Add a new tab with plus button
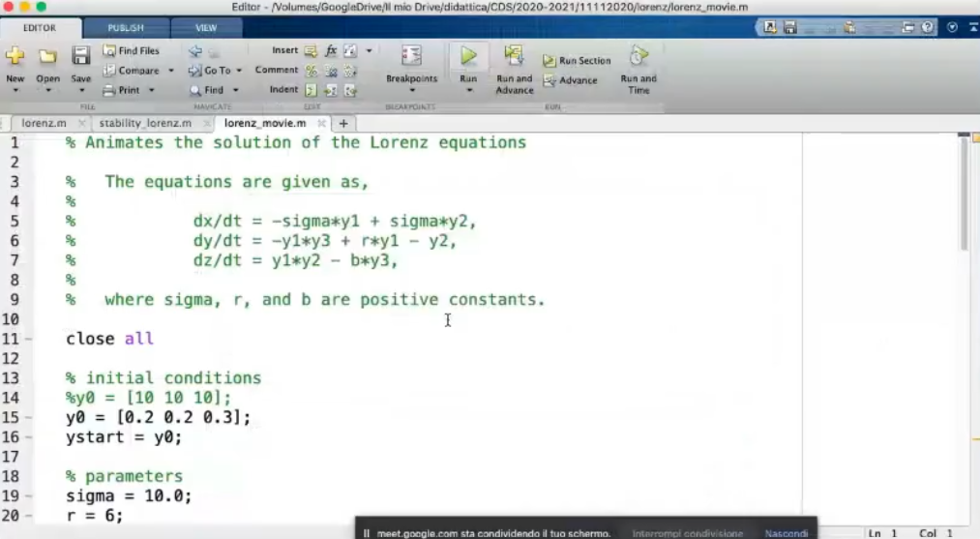Screen dimensions: 980x539 [342, 124]
